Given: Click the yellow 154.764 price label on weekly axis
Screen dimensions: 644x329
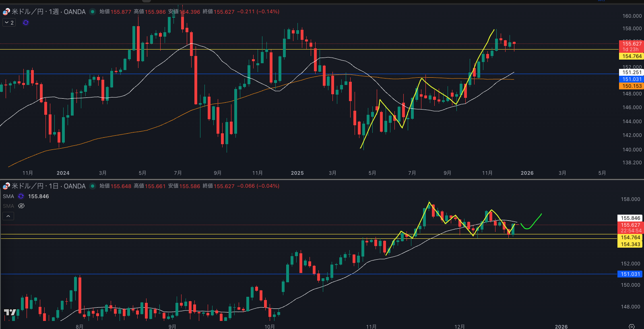Looking at the screenshot, I should [x=632, y=56].
